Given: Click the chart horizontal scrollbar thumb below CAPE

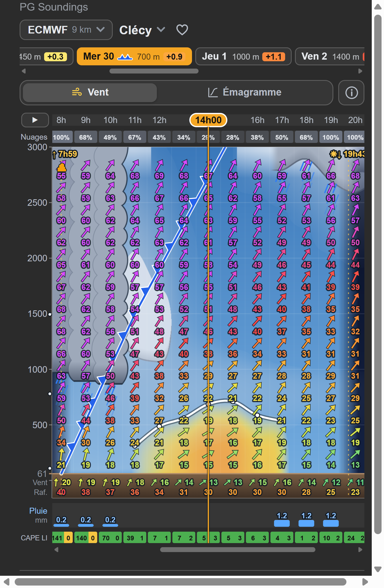Looking at the screenshot, I should [x=238, y=550].
